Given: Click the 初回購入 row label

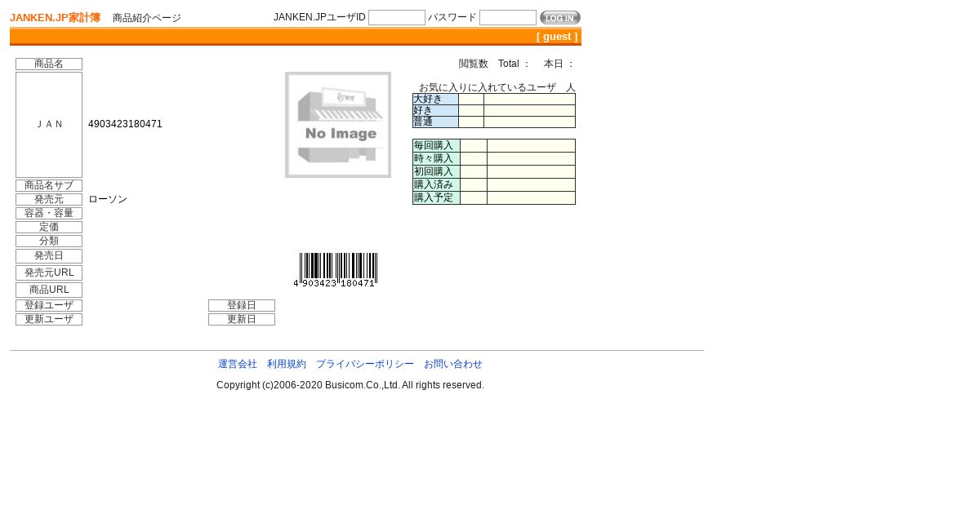Looking at the screenshot, I should [x=436, y=172].
